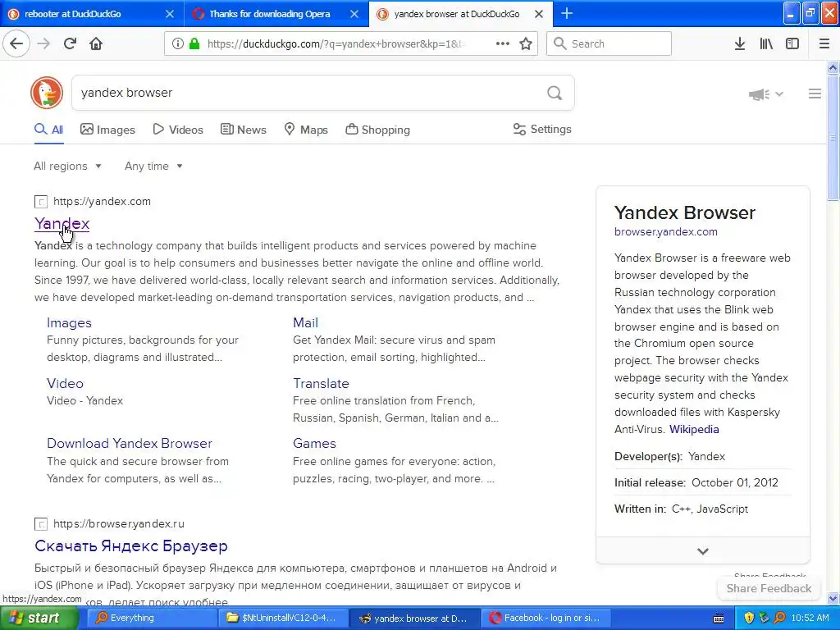Close the Thanks for downloading Opera tab
840x630 pixels.
(354, 14)
